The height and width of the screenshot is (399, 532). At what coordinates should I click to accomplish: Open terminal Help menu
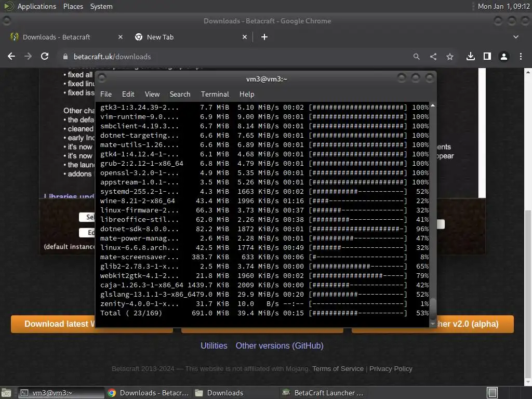pos(247,94)
